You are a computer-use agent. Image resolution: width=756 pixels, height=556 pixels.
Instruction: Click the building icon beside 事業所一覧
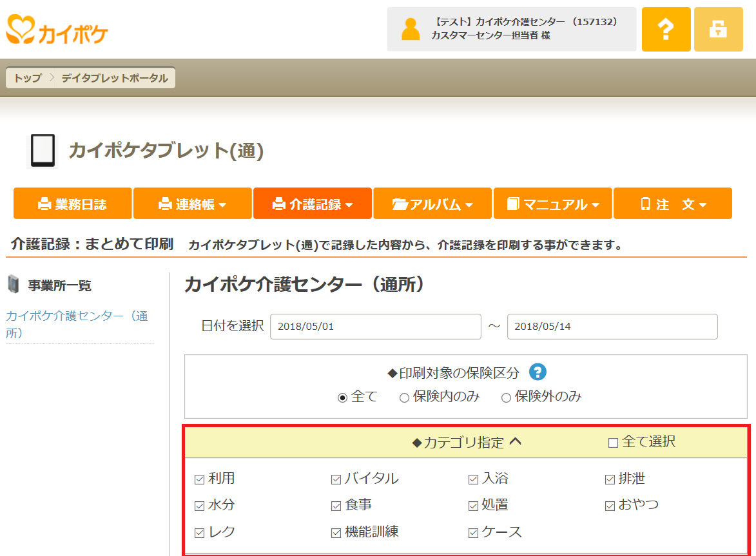click(14, 284)
